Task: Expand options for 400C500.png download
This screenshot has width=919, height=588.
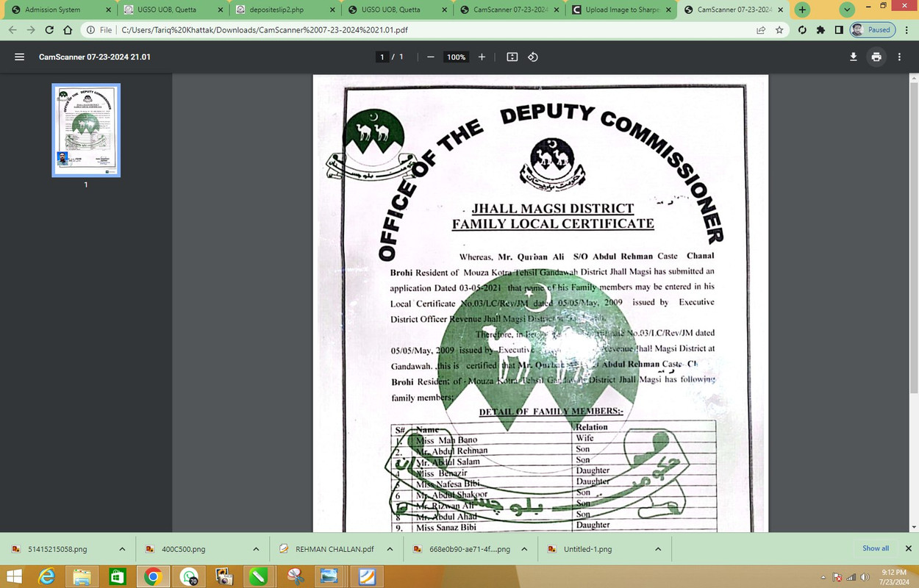Action: pos(256,549)
